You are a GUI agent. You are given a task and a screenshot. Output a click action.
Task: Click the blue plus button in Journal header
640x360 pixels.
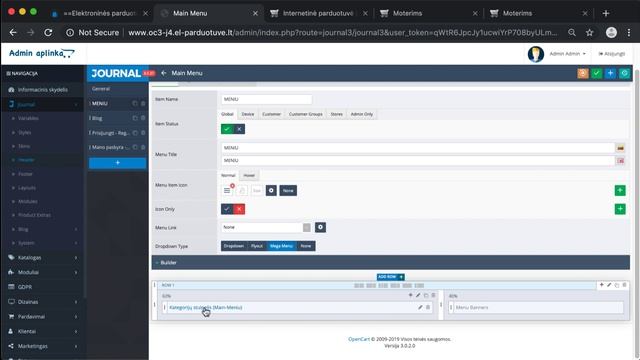[x=610, y=73]
